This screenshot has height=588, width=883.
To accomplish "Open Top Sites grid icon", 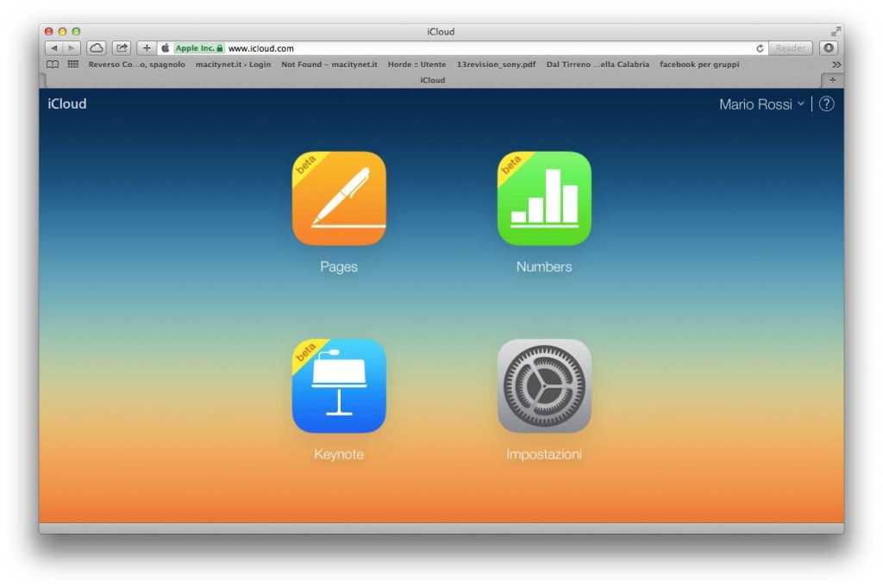I will [72, 64].
